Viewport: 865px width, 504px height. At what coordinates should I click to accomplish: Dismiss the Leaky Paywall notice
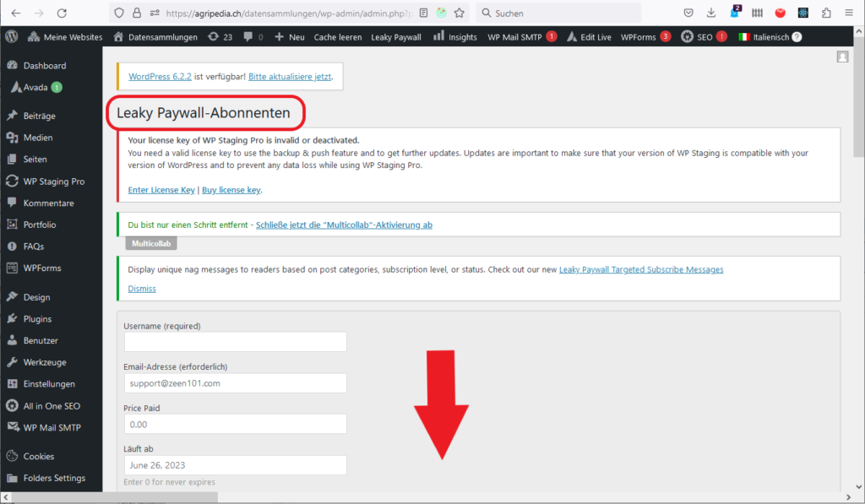[142, 289]
